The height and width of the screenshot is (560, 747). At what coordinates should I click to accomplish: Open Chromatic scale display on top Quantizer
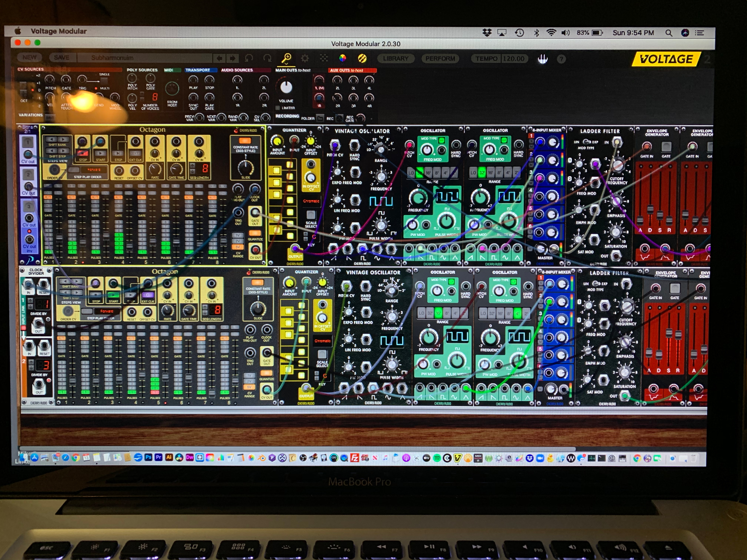[311, 201]
